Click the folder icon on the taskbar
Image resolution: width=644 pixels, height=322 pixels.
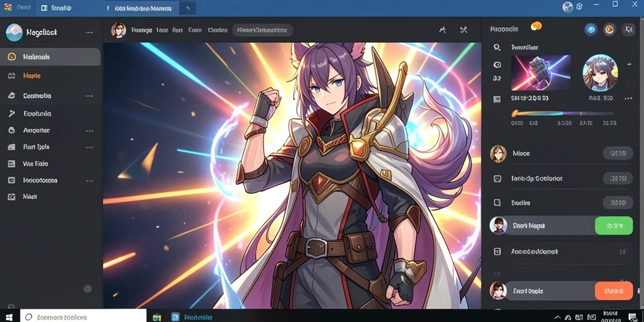pos(157,317)
